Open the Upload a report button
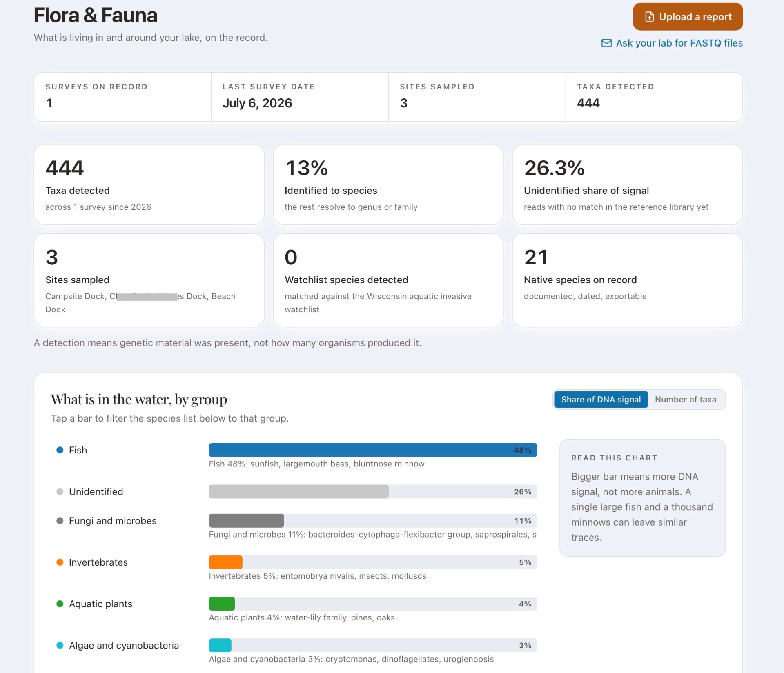784x673 pixels. point(688,17)
